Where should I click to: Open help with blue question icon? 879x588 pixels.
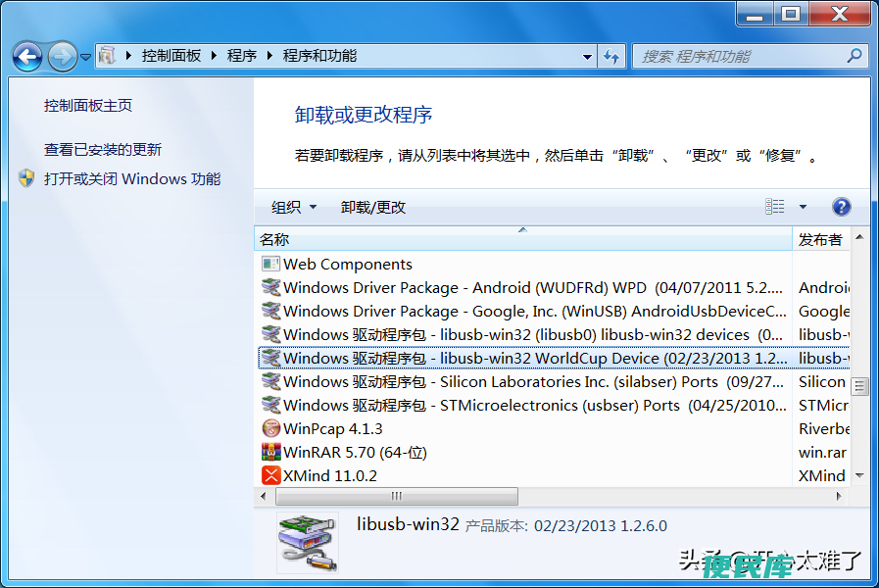point(841,207)
